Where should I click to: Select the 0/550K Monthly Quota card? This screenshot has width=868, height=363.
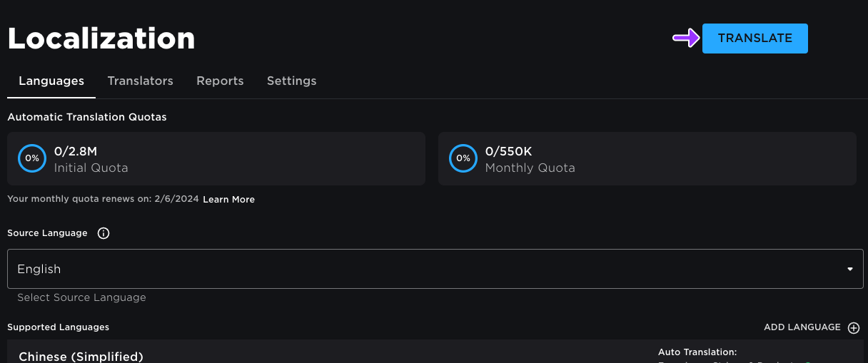coord(647,158)
